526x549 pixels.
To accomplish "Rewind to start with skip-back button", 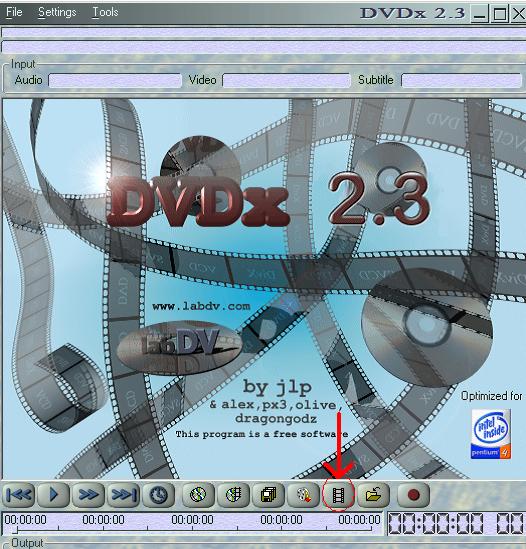I will pos(19,495).
